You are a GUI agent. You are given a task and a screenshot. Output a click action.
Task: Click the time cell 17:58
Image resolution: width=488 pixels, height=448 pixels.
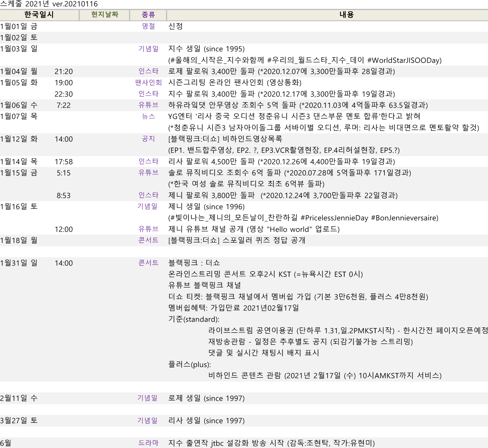tap(64, 162)
